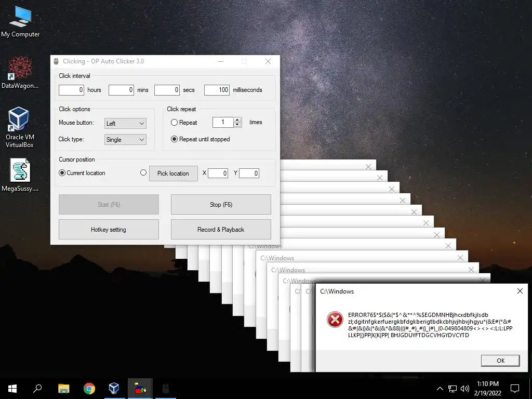The width and height of the screenshot is (532, 399).
Task: Click the Pick location button
Action: click(x=174, y=174)
